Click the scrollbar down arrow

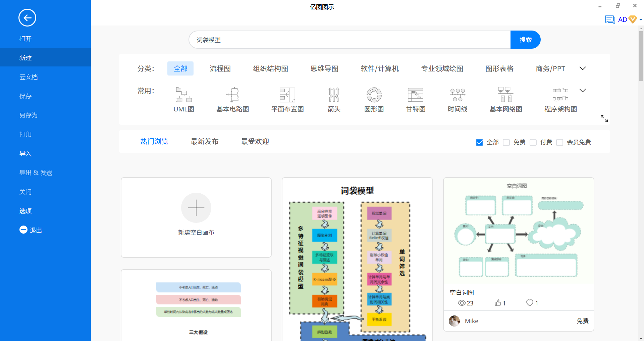641,338
